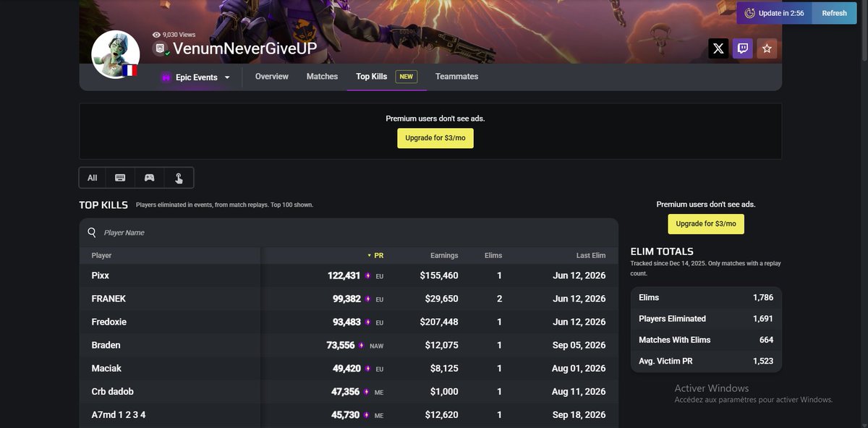Image resolution: width=868 pixels, height=428 pixels.
Task: Click the views eye icon
Action: point(156,35)
